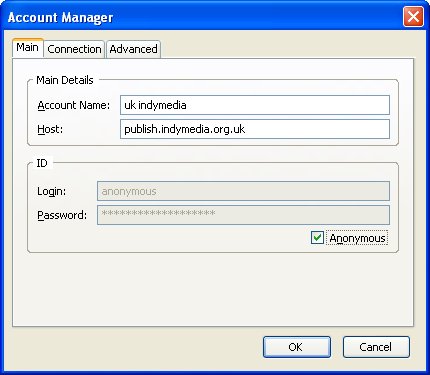Close the Account Manager window

(413, 16)
